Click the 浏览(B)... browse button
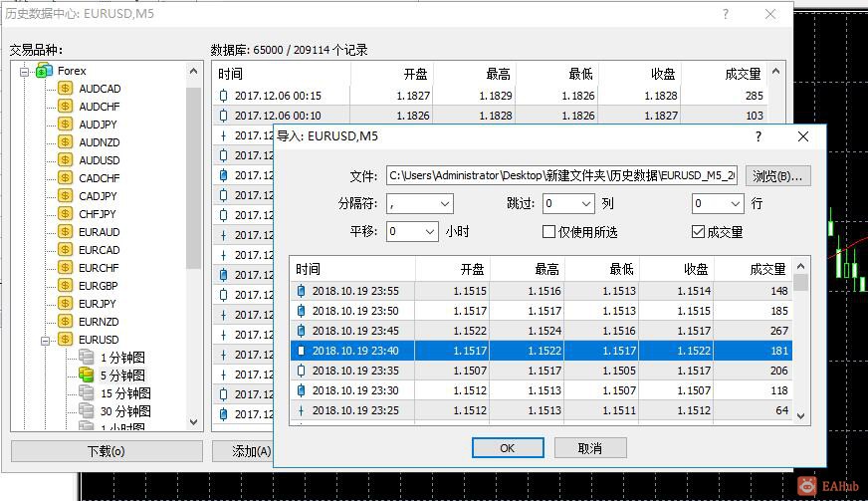868x501 pixels. pos(777,176)
